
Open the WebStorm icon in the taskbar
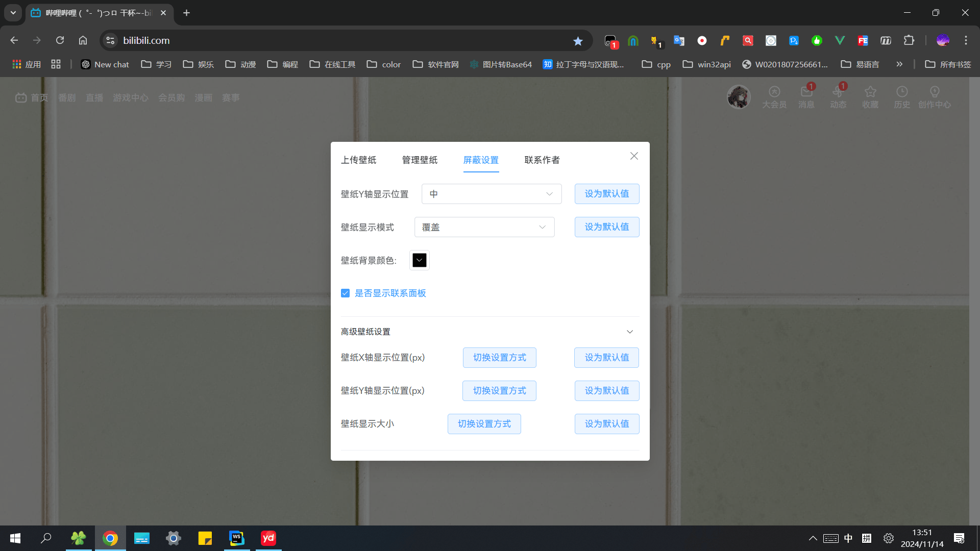[x=237, y=538]
